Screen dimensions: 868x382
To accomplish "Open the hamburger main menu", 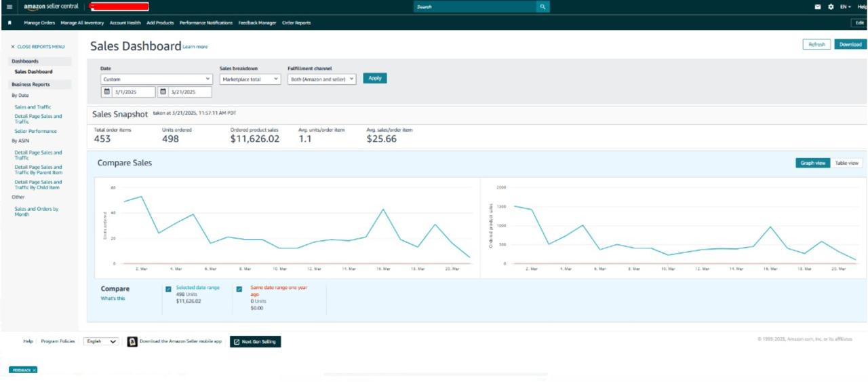I will pos(9,7).
